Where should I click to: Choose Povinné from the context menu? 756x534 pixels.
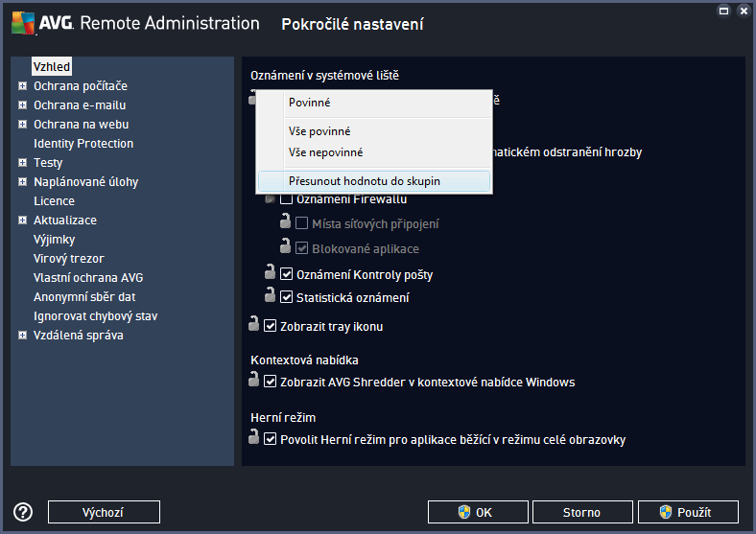coord(374,103)
